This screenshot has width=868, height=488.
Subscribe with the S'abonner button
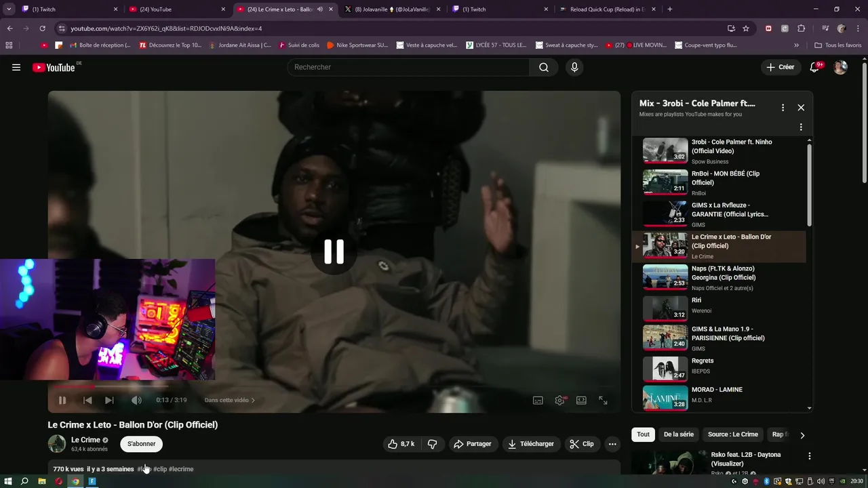[x=141, y=444]
